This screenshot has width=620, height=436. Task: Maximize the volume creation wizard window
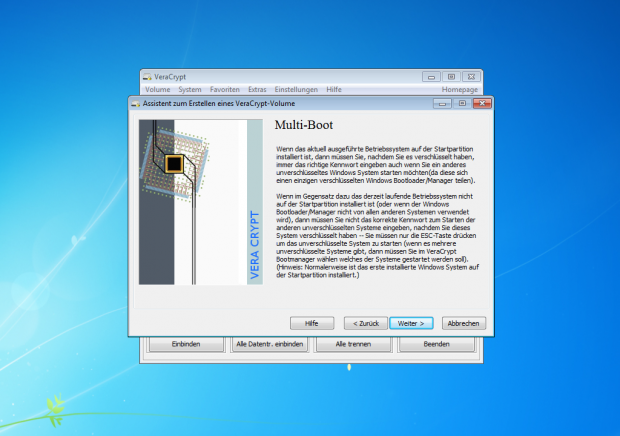[462, 104]
